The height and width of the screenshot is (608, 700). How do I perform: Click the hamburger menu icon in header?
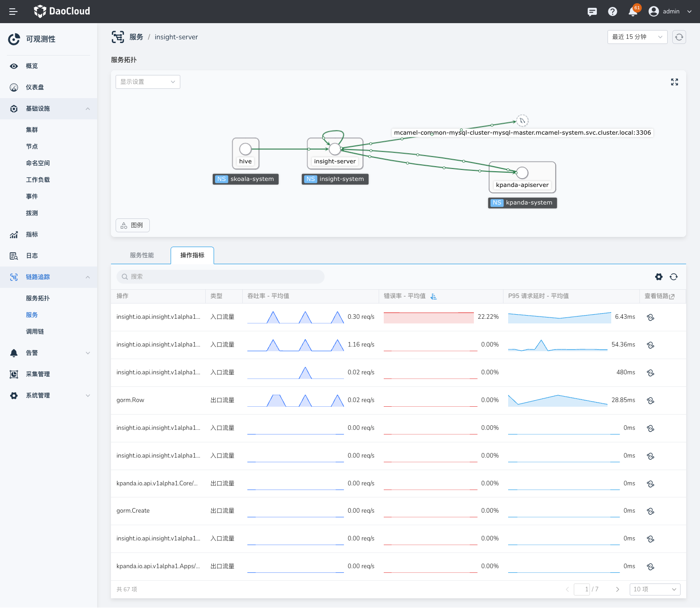point(13,12)
